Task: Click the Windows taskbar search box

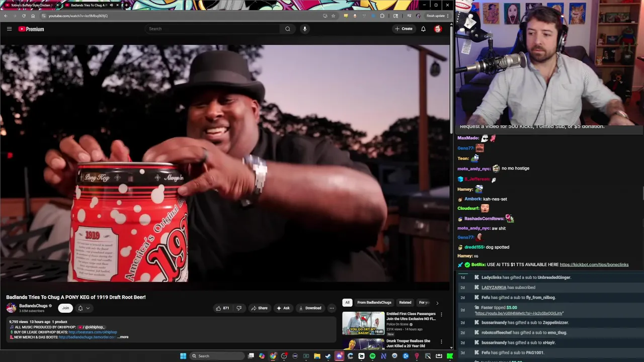Action: pyautogui.click(x=217, y=356)
